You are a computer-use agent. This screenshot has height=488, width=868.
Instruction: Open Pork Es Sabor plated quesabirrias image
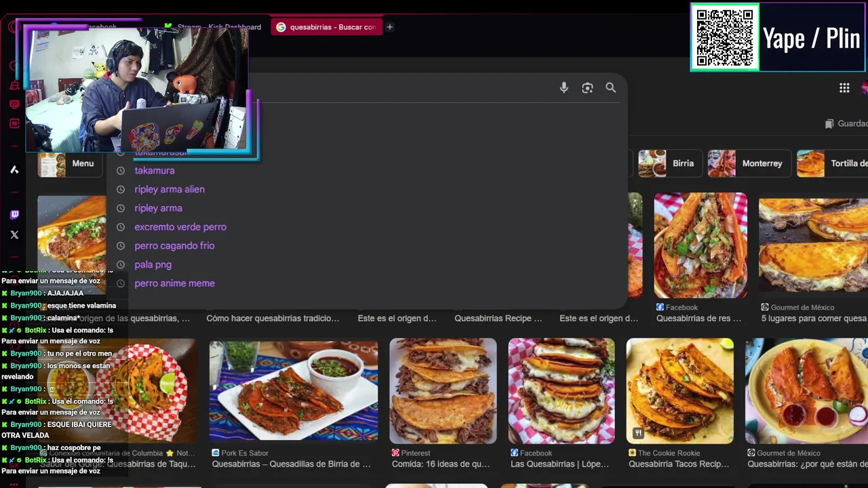(294, 391)
